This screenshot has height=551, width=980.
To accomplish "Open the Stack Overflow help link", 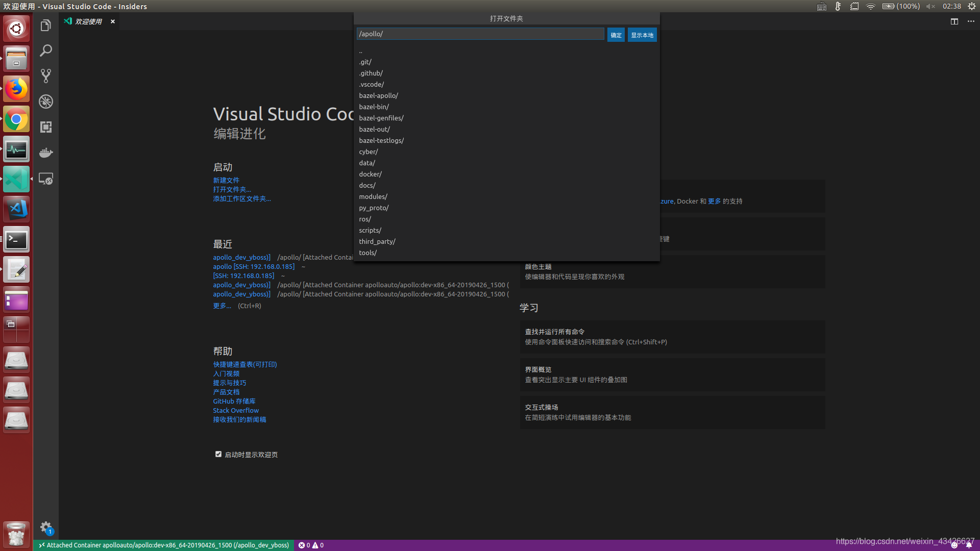I will click(236, 411).
